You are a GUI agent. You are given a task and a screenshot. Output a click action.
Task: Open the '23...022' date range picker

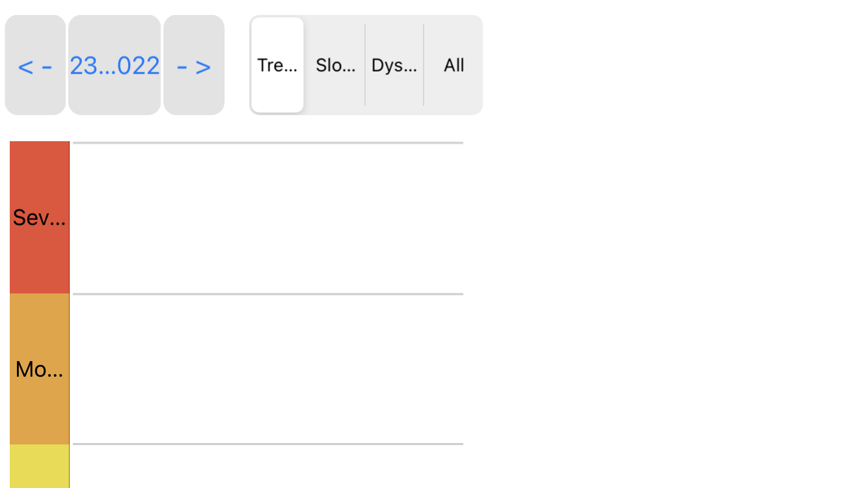[115, 65]
